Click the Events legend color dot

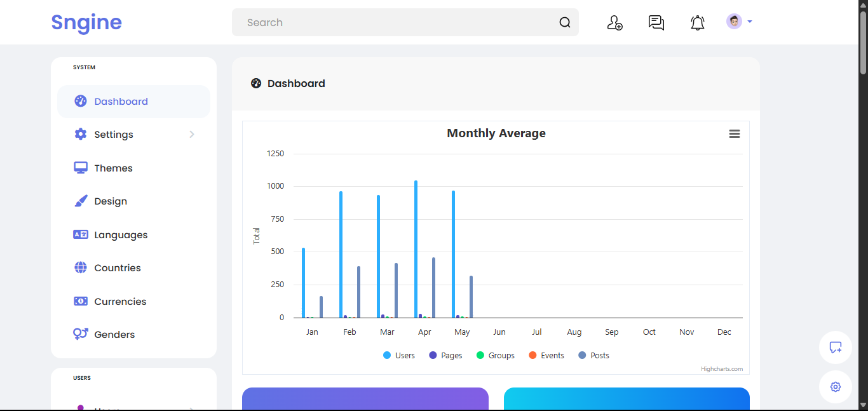[532, 356]
